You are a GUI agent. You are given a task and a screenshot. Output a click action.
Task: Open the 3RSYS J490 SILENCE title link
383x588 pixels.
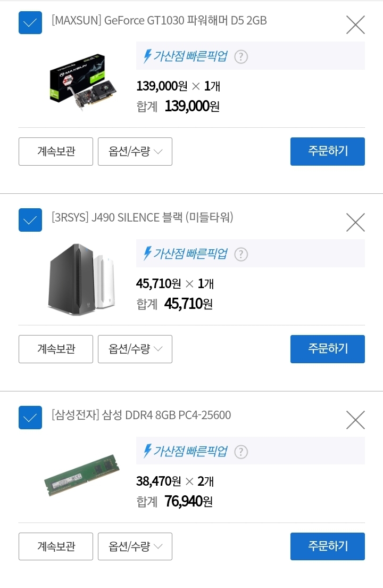click(143, 217)
